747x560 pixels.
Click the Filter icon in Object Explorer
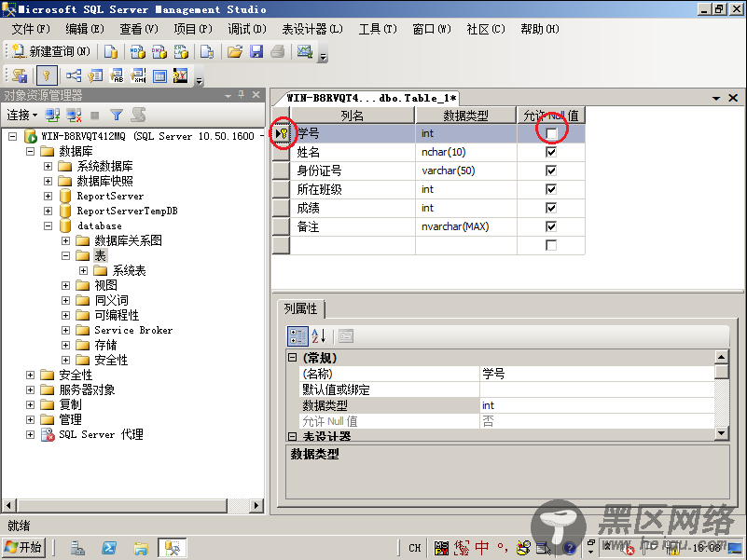(117, 115)
